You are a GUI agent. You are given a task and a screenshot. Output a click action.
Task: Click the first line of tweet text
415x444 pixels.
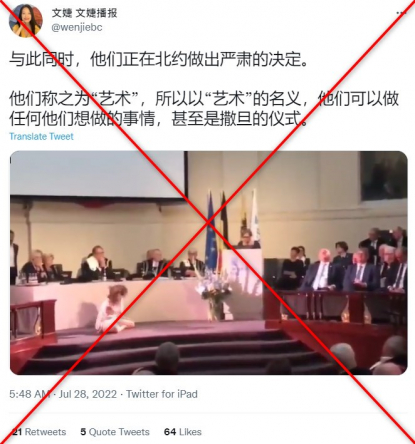click(x=159, y=60)
